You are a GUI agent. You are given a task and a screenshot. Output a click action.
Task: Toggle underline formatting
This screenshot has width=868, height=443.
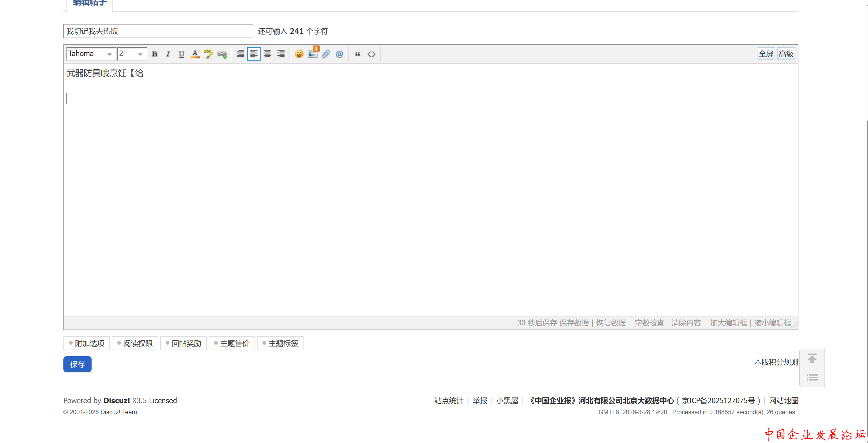pyautogui.click(x=181, y=54)
